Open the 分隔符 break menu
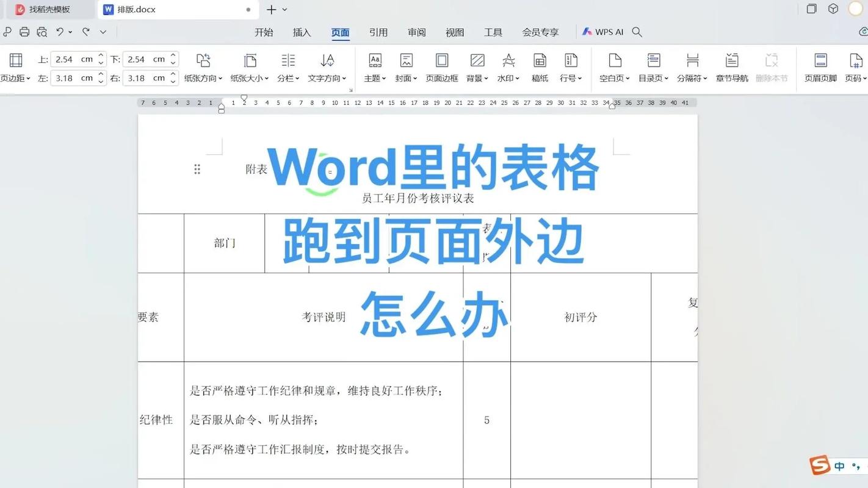Screen dimensions: 868x488 tap(692, 67)
